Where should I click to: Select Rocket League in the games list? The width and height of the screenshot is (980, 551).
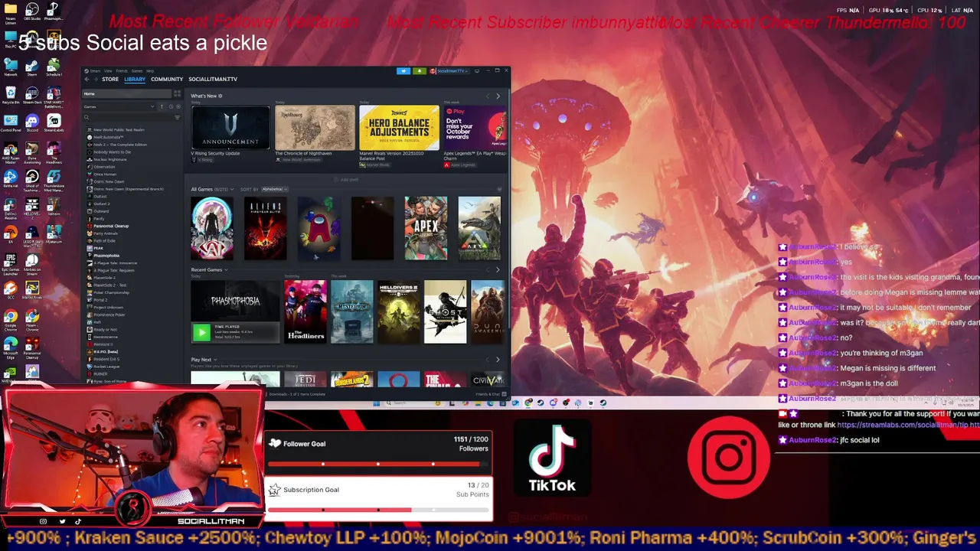click(x=107, y=367)
